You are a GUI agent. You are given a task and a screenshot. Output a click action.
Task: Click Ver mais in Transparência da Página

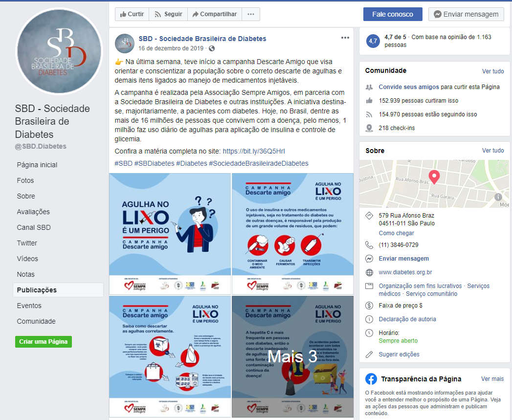click(x=492, y=379)
